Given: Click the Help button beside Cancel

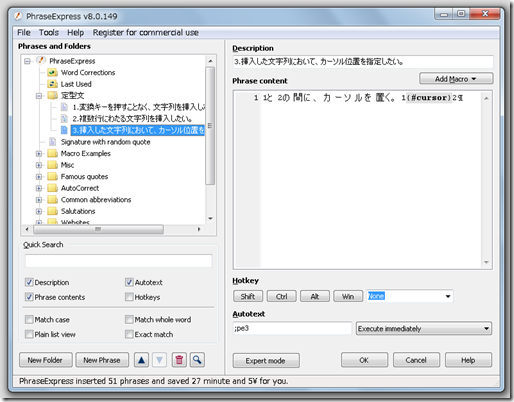Looking at the screenshot, I should coord(468,360).
